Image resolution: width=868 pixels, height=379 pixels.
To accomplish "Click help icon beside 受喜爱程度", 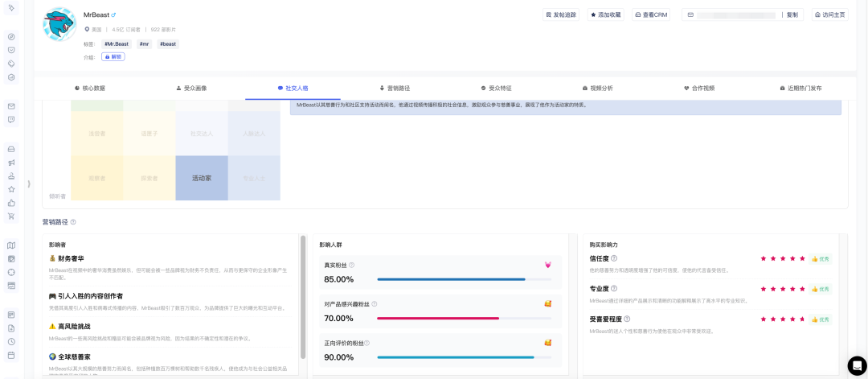I will tap(627, 319).
